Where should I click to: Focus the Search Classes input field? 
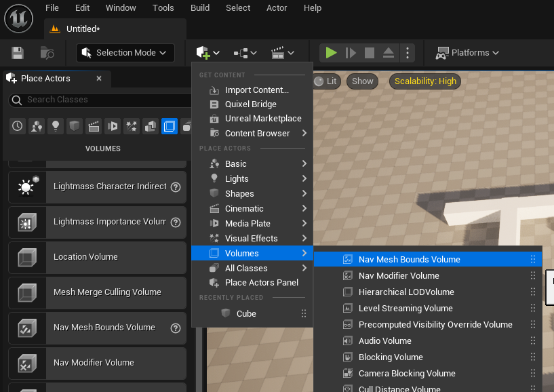coord(100,100)
